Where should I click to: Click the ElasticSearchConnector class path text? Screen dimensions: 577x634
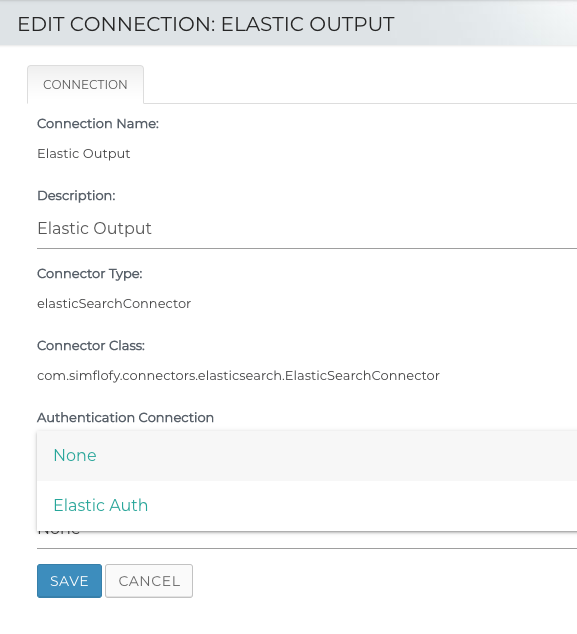click(x=238, y=376)
